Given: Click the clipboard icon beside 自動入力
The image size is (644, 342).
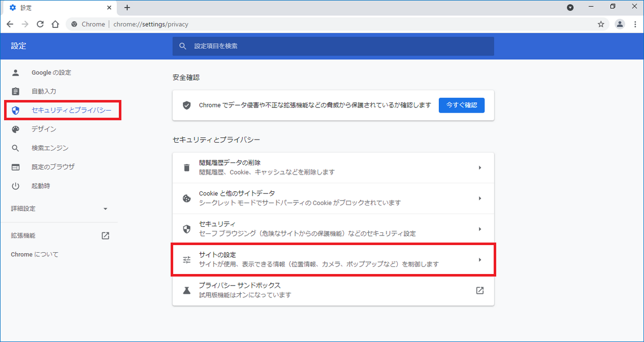Looking at the screenshot, I should [15, 91].
